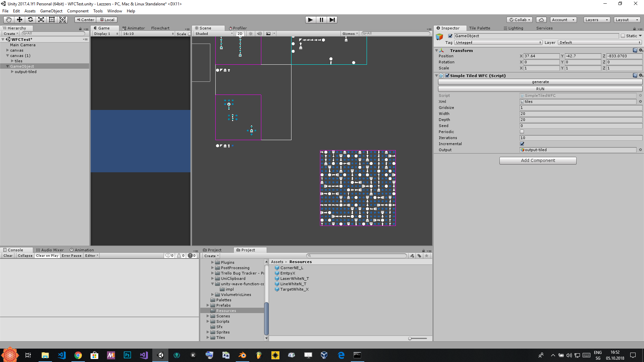
Task: Open object picker for Output field
Action: pyautogui.click(x=640, y=150)
